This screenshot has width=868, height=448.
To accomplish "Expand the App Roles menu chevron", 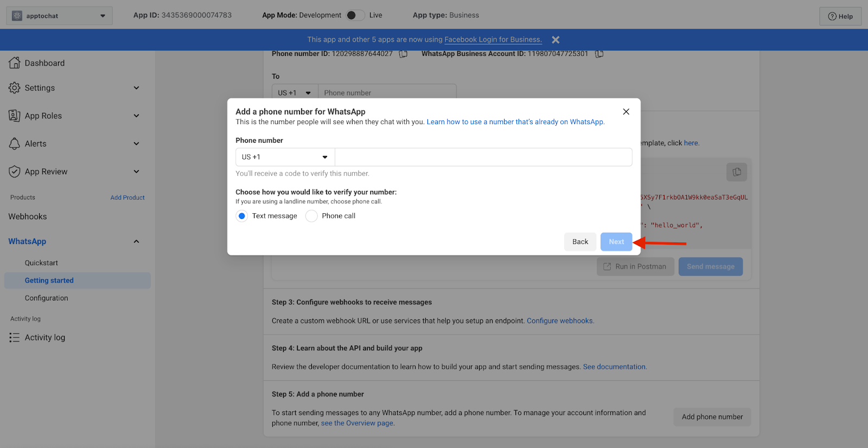I will [137, 116].
